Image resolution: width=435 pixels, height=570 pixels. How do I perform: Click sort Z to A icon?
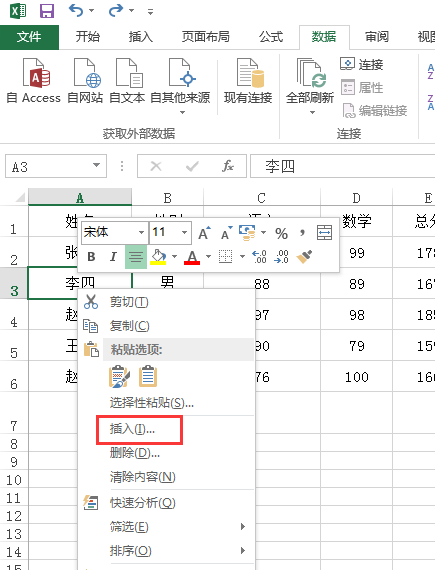[x=431, y=102]
